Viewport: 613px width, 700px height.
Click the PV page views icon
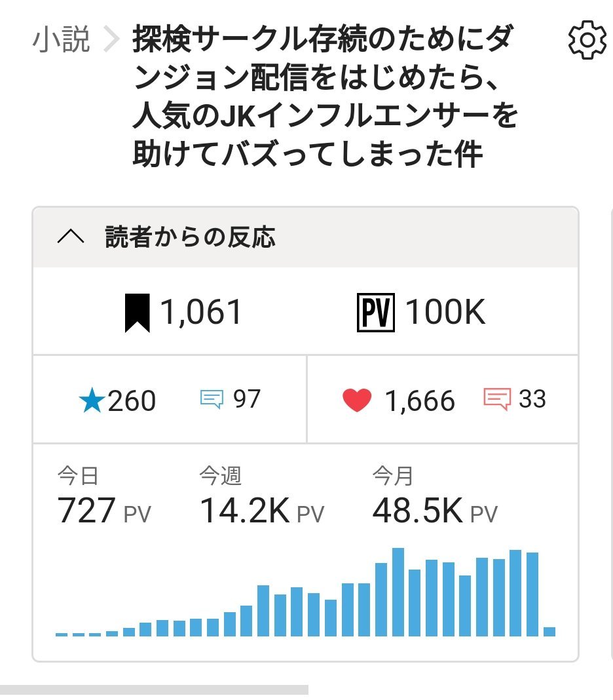pyautogui.click(x=375, y=313)
